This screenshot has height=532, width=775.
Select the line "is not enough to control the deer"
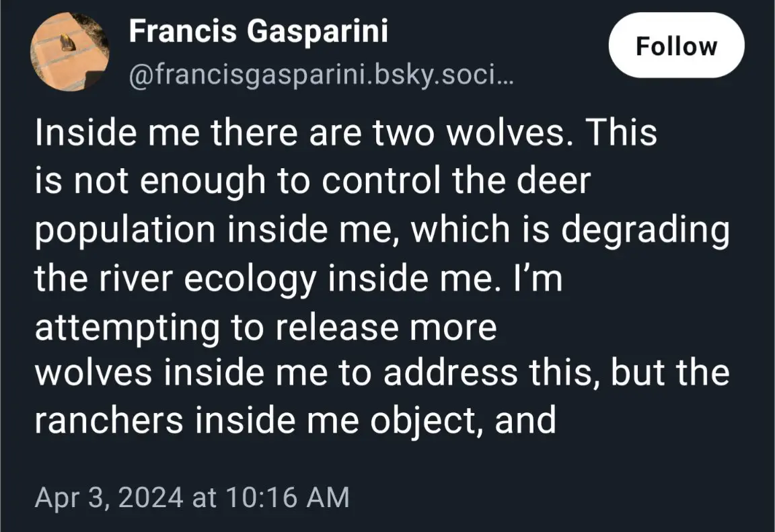tap(311, 182)
